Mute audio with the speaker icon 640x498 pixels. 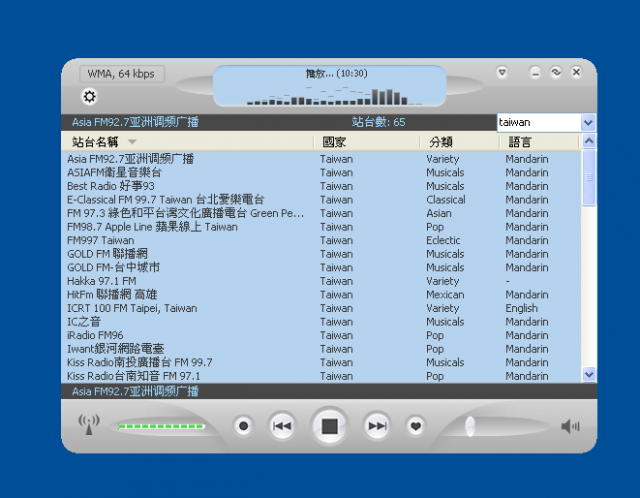(x=570, y=427)
